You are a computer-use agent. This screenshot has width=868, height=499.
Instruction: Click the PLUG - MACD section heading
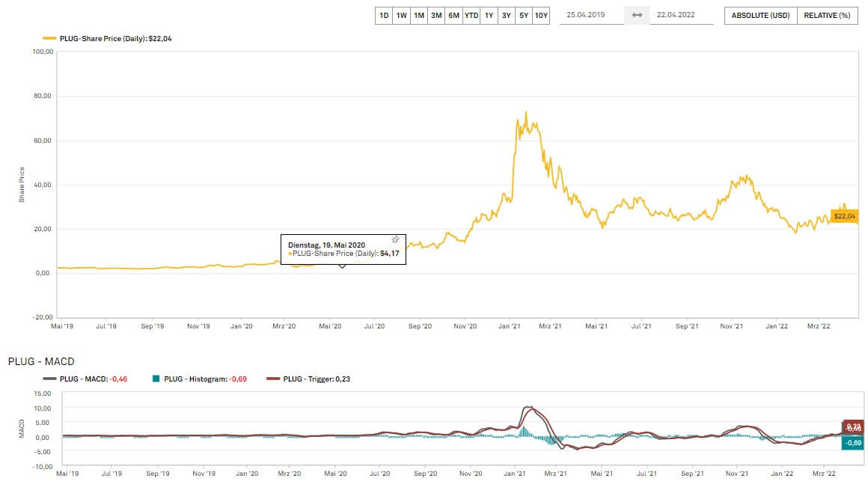coord(41,361)
